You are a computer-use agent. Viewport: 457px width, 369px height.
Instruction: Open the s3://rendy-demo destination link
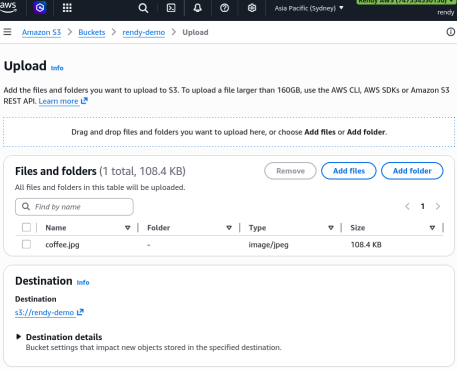pyautogui.click(x=44, y=313)
